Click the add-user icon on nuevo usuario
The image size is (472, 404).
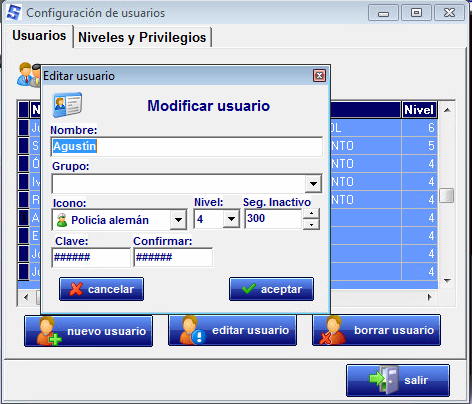pos(48,331)
